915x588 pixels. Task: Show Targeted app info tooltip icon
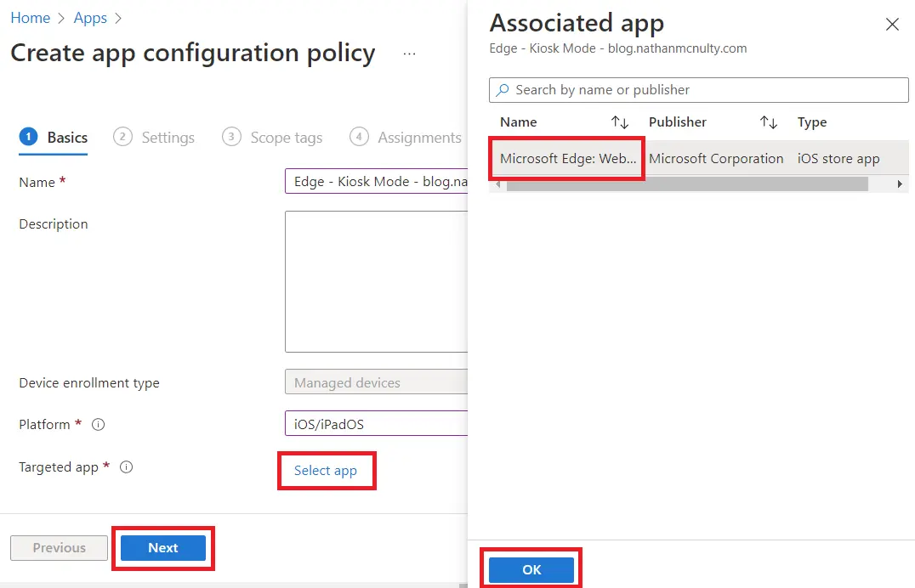coord(127,467)
